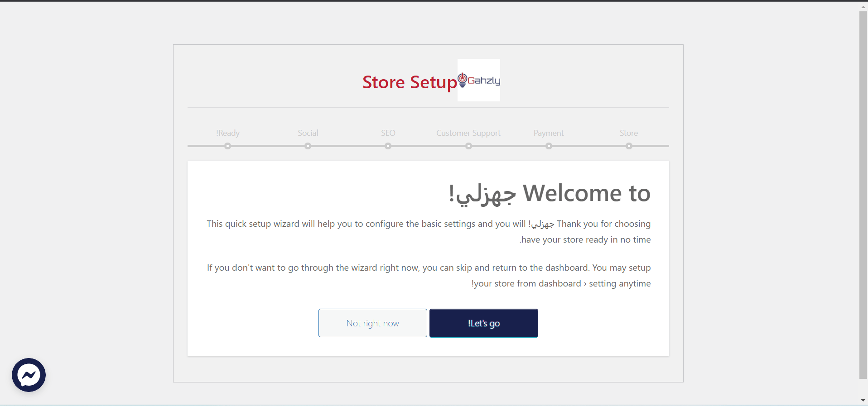This screenshot has width=868, height=406.
Task: Skip setup with Not right now
Action: [x=372, y=323]
